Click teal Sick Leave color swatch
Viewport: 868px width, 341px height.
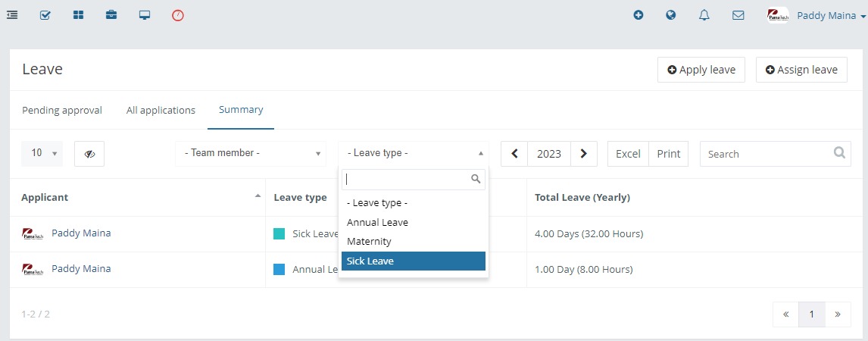[279, 234]
